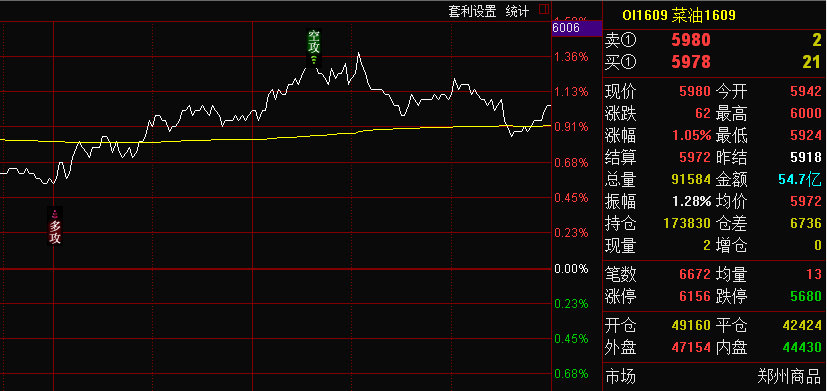827x391 pixels.
Task: Open 套利设置 arbitrage settings
Action: pos(473,11)
